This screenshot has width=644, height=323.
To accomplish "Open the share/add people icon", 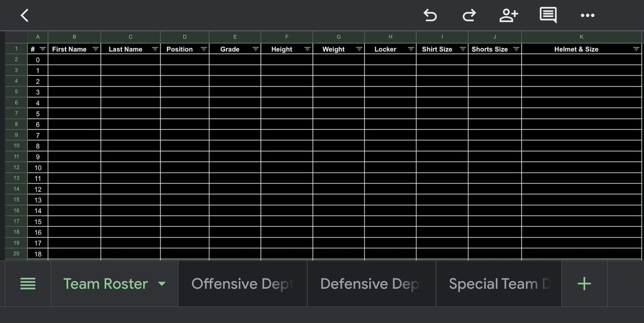I will (508, 16).
